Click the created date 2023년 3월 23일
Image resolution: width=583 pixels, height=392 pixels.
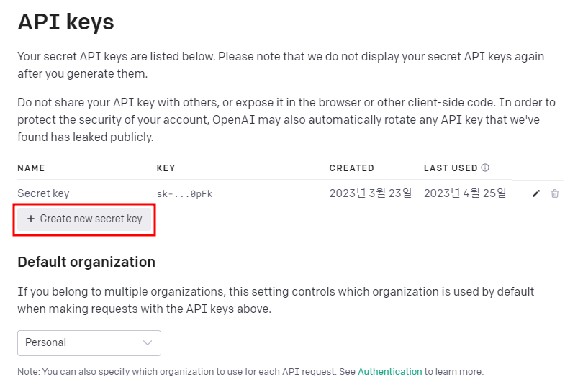(371, 193)
